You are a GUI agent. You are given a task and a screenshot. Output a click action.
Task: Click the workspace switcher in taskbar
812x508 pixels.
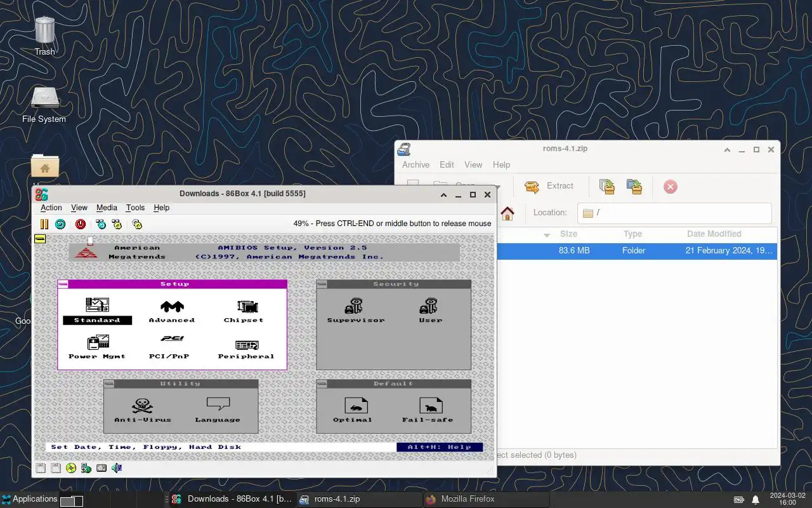click(72, 501)
